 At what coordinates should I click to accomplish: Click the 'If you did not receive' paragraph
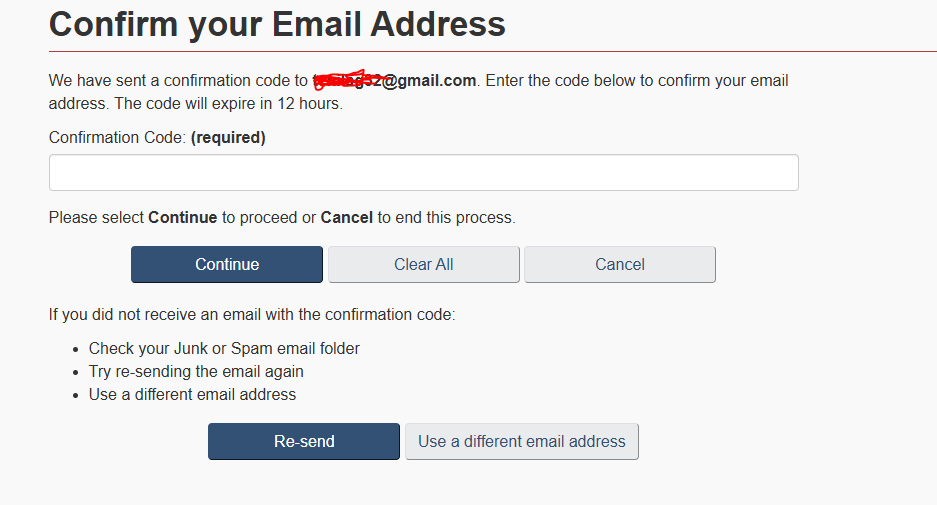(x=251, y=314)
